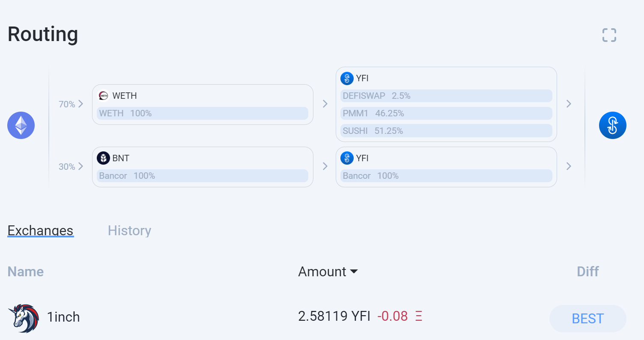This screenshot has width=644, height=340.
Task: Click the BEST button for 1inch
Action: click(587, 319)
